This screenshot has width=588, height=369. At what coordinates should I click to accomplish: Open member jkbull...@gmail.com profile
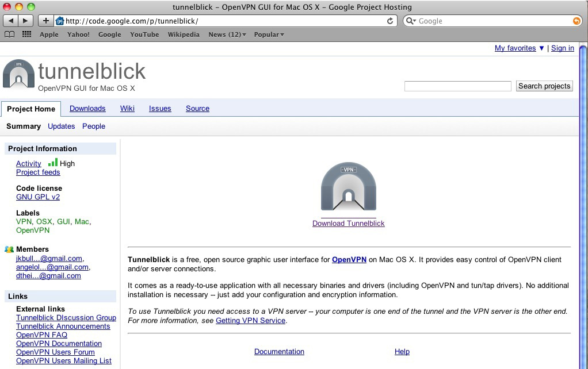point(49,259)
